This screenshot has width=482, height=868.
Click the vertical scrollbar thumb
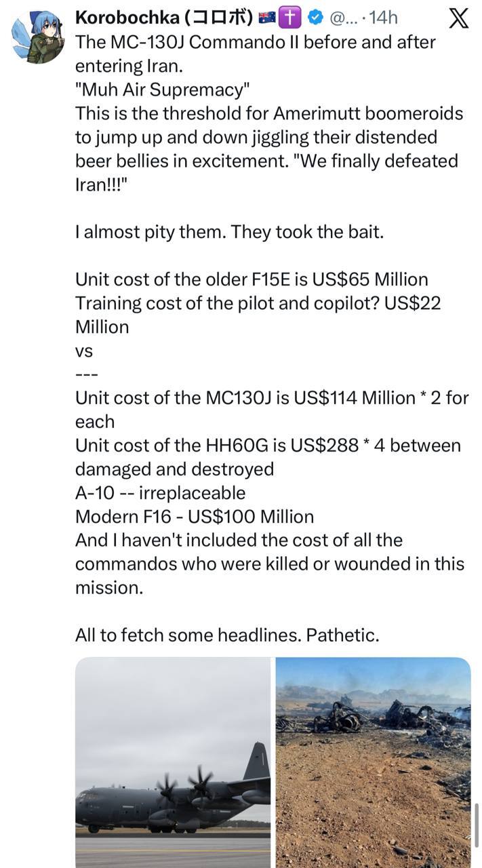pyautogui.click(x=477, y=825)
